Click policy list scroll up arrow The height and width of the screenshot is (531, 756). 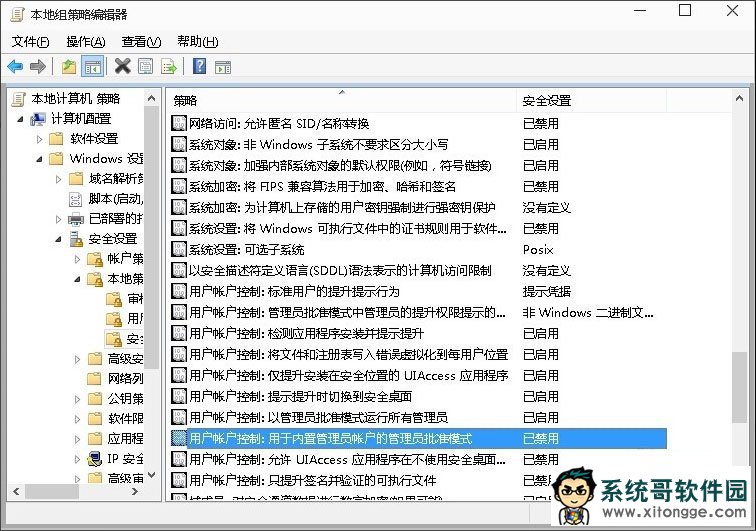pyautogui.click(x=739, y=99)
